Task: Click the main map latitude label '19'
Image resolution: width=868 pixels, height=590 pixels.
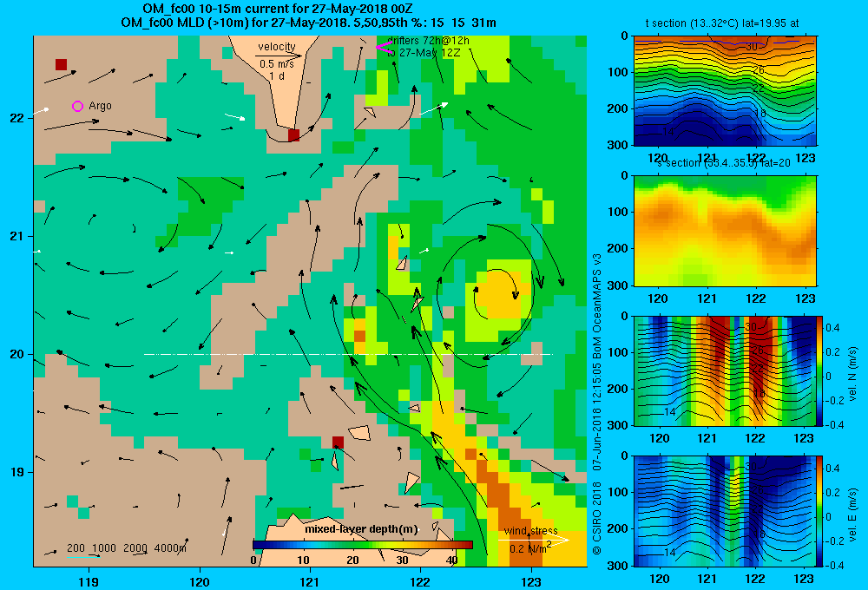Action: (x=16, y=472)
